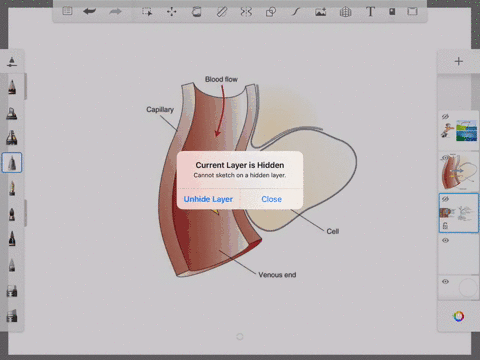Select the seventh brush in the brush palette

pyautogui.click(x=12, y=239)
